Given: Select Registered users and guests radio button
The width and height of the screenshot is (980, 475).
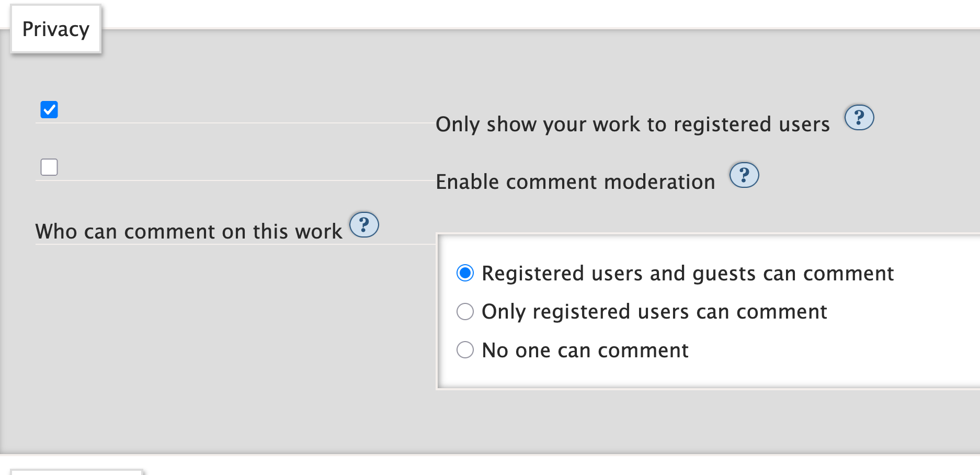Looking at the screenshot, I should coord(465,273).
